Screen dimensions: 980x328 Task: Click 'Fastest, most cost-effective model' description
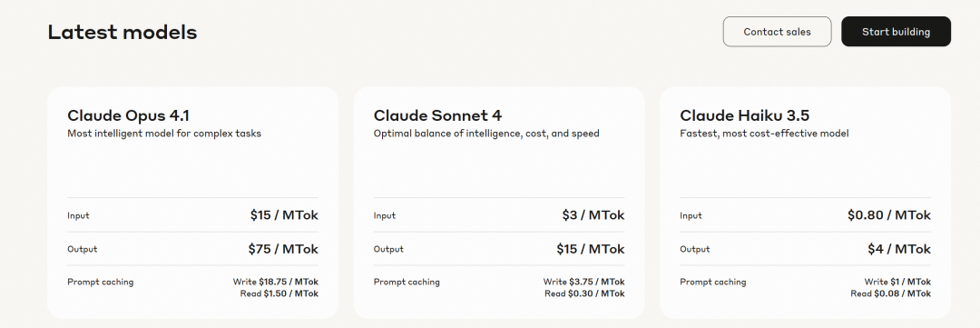pos(764,134)
